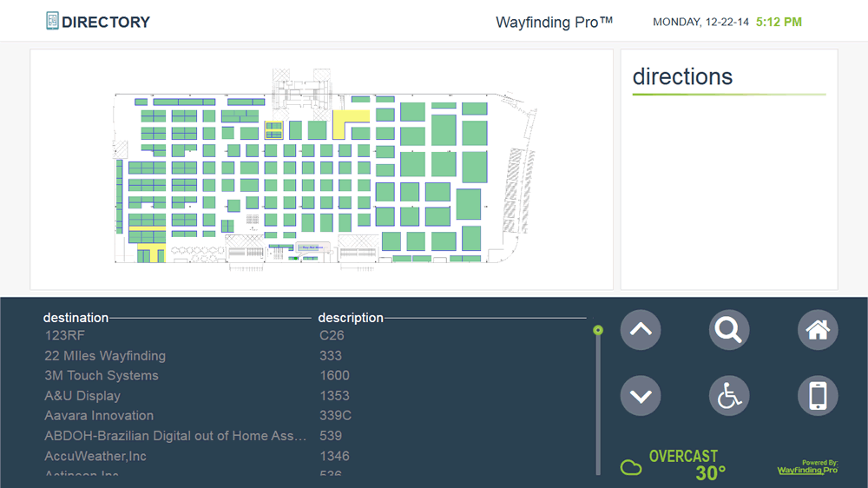Go to the home screen icon

pos(818,330)
